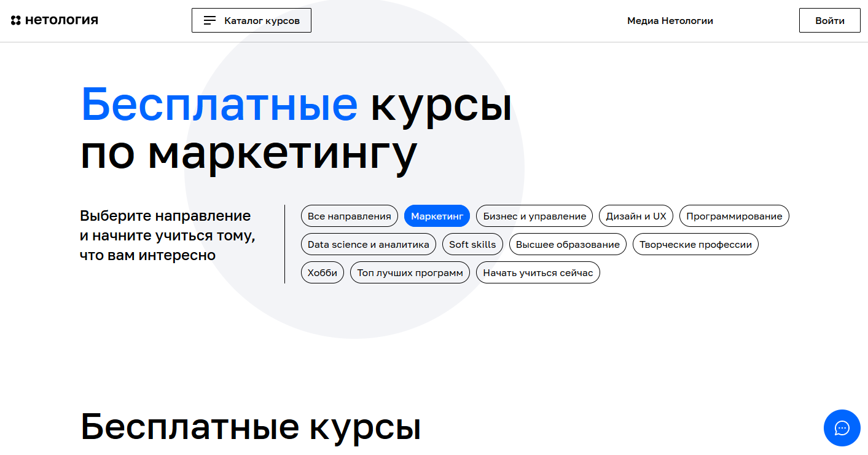Pick the Творческие профессии direction
The width and height of the screenshot is (868, 455).
click(x=695, y=244)
